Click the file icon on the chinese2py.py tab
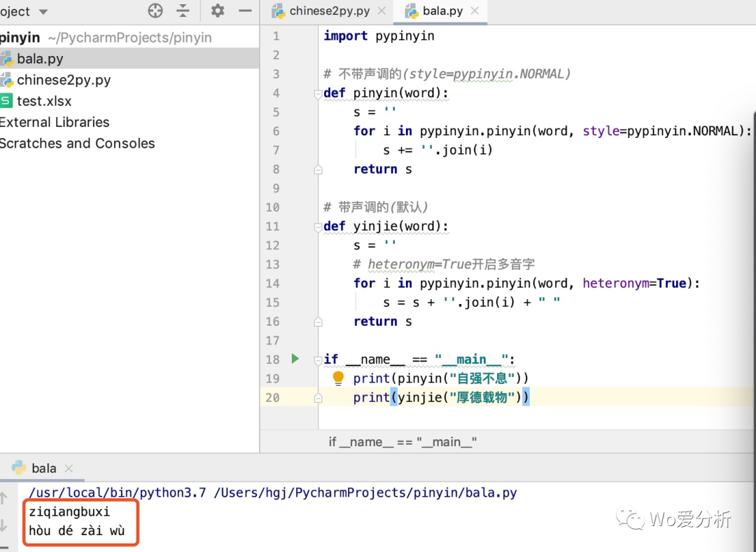756x552 pixels. (278, 11)
